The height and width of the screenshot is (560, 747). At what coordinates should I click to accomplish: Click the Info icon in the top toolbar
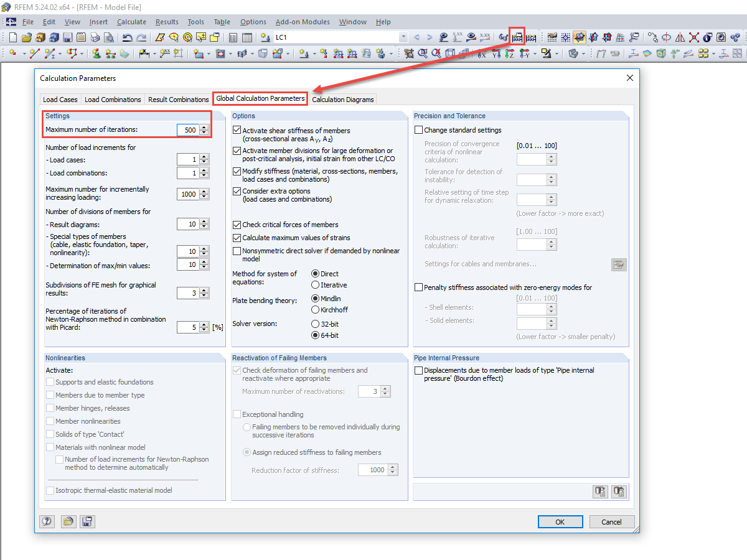707,37
